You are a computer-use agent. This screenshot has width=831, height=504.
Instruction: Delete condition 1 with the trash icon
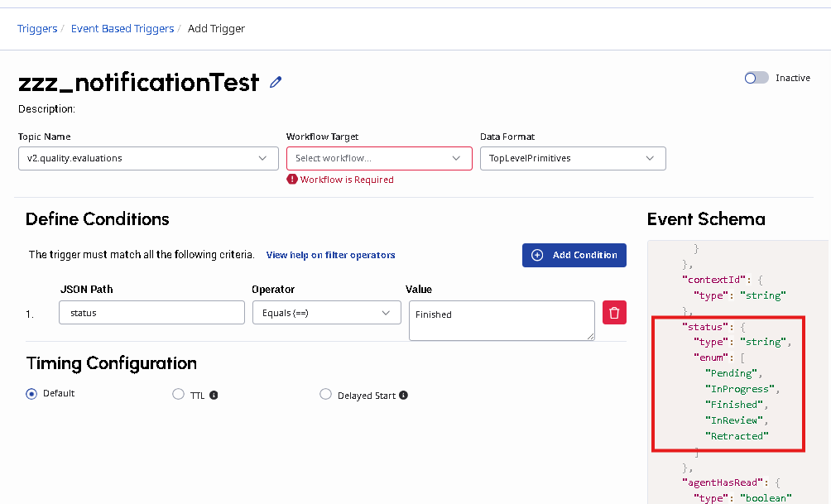pos(614,312)
